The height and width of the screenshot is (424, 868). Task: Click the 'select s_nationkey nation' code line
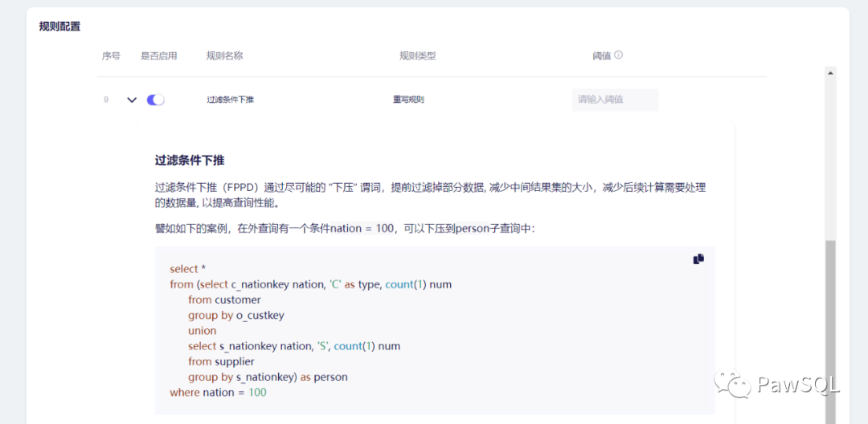[294, 346]
